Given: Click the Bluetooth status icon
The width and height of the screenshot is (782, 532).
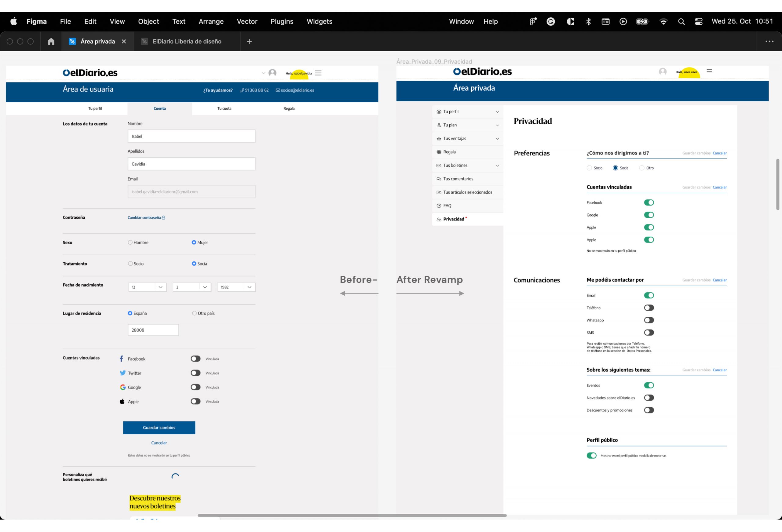Looking at the screenshot, I should pyautogui.click(x=588, y=22).
